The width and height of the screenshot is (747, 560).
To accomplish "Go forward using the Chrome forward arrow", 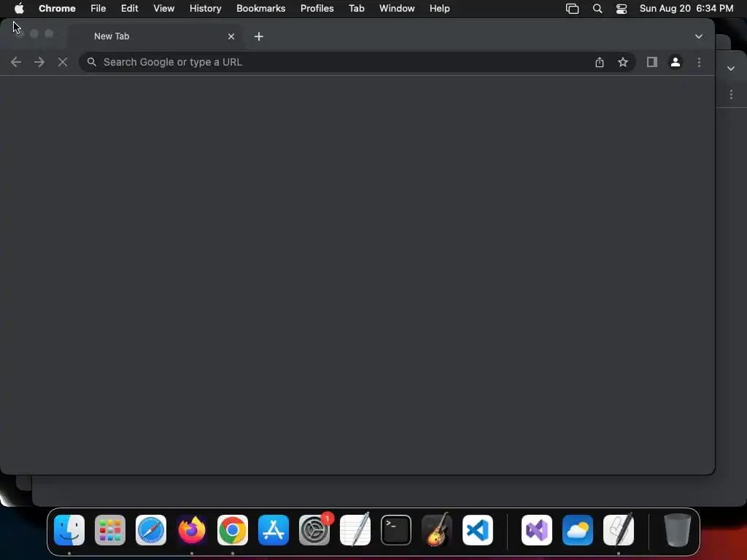I will pos(39,62).
